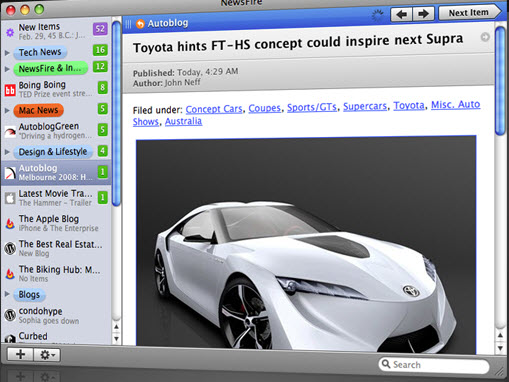
Task: Click the Autoblog sidebar feed icon
Action: click(10, 173)
